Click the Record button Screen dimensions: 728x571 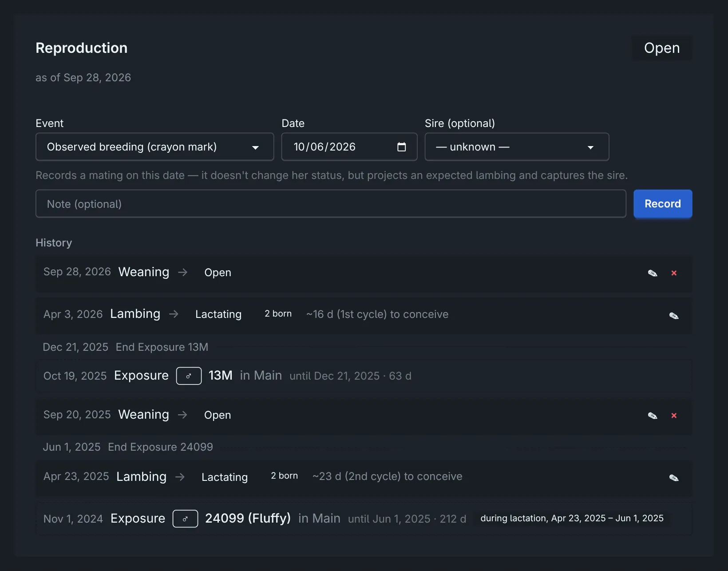click(x=663, y=204)
